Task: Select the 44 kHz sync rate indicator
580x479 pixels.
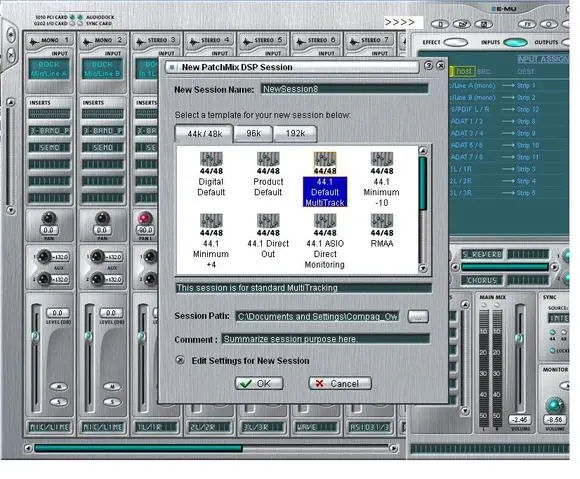Action: click(x=553, y=333)
